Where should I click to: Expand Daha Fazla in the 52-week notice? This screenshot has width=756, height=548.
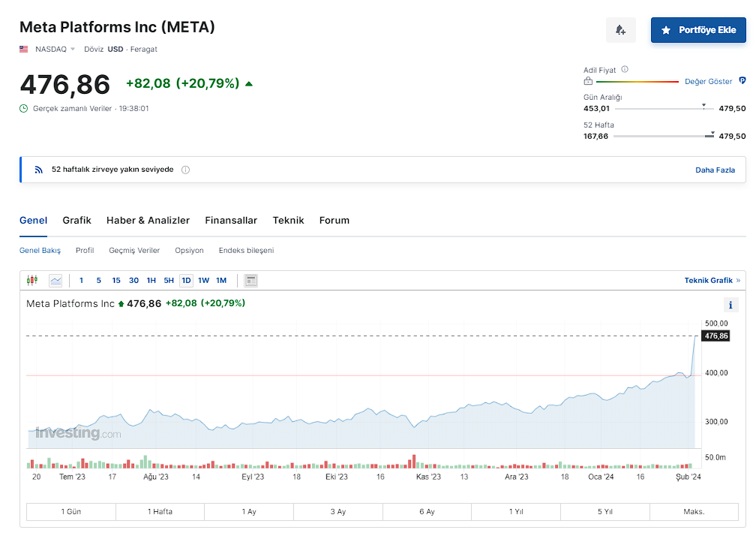(x=715, y=170)
